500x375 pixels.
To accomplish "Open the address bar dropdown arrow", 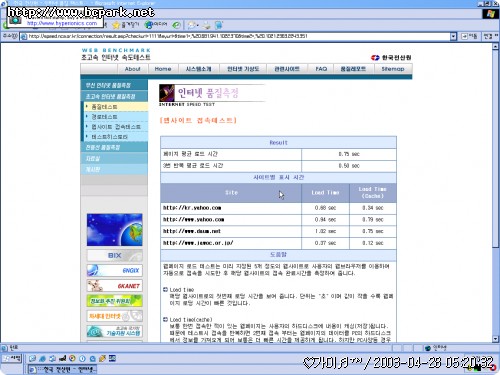I will (x=453, y=36).
